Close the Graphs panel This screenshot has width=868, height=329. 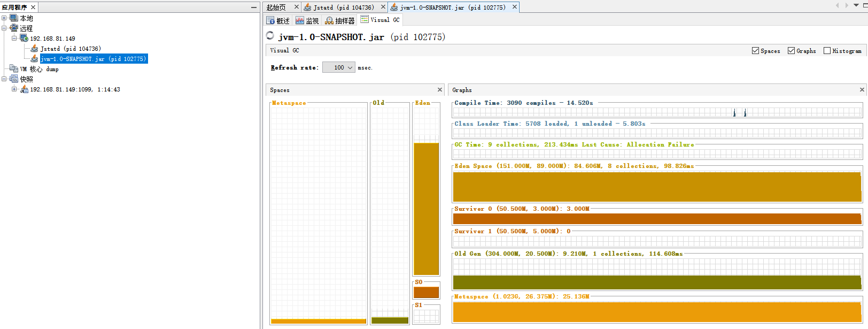click(862, 90)
